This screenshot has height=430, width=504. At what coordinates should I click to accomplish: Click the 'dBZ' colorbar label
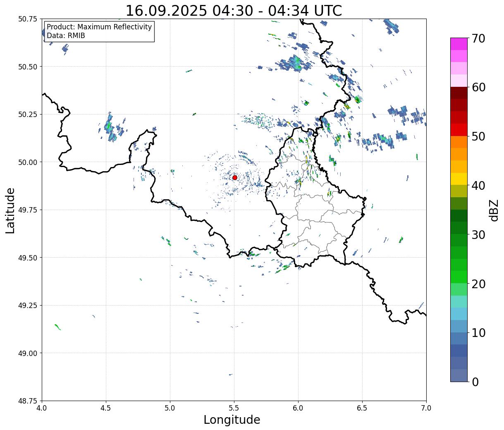point(494,210)
